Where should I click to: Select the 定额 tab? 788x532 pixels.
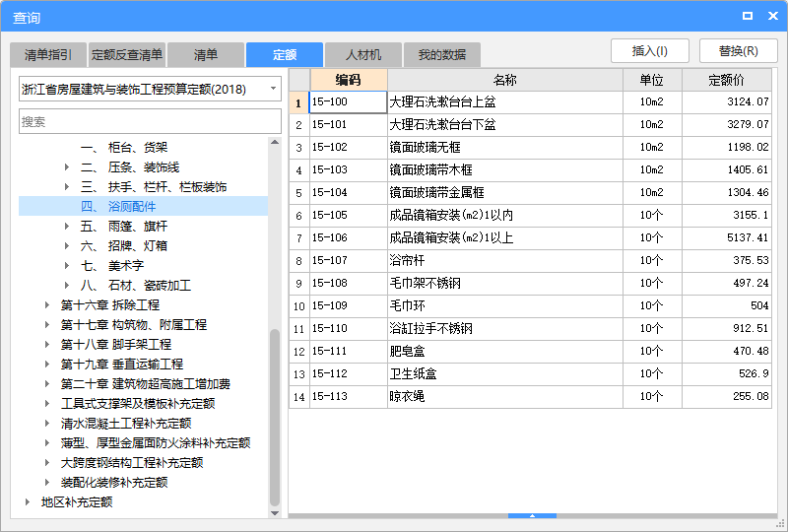click(285, 55)
